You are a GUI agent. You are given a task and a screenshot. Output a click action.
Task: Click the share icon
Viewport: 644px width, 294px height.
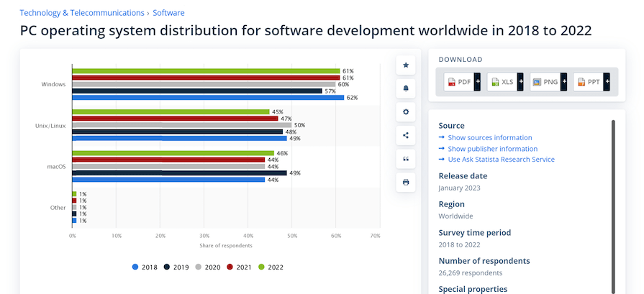coord(405,135)
